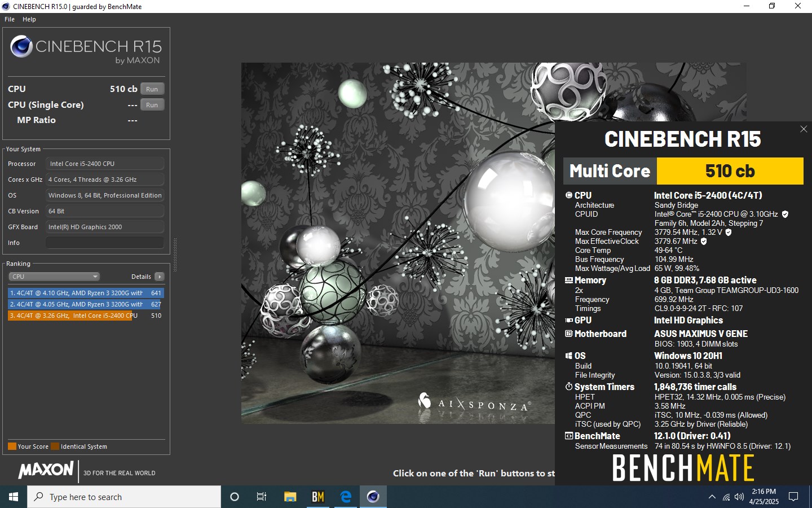Click the BenchMate version section icon

coord(569,436)
